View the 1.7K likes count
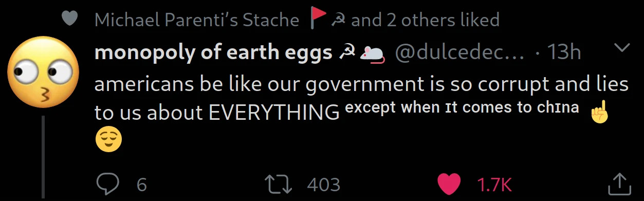This screenshot has width=644, height=201. 495,184
